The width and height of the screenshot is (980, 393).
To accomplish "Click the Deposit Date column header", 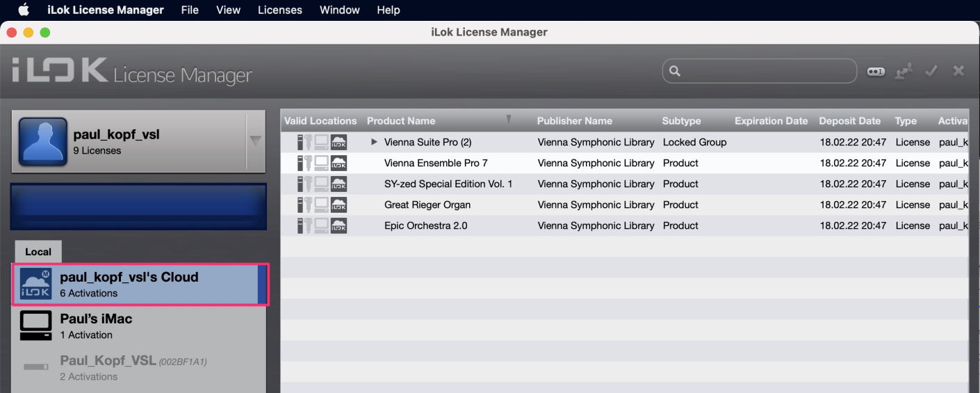I will point(850,121).
